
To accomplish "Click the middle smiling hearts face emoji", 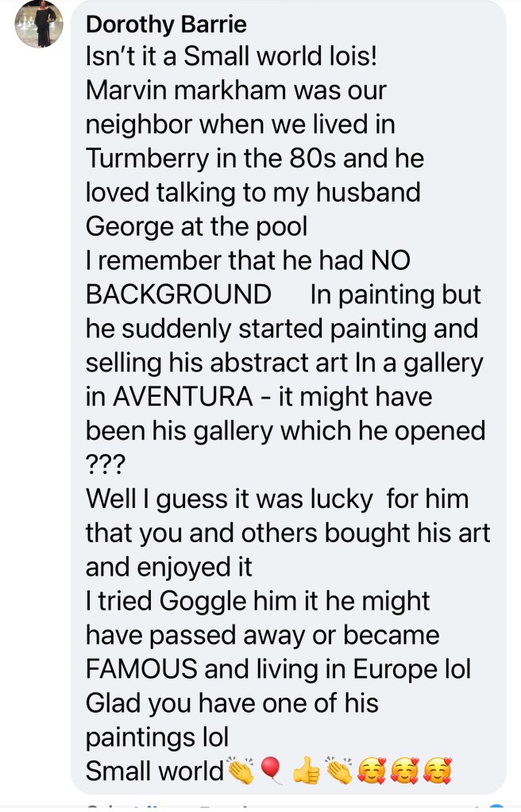I will pyautogui.click(x=402, y=770).
